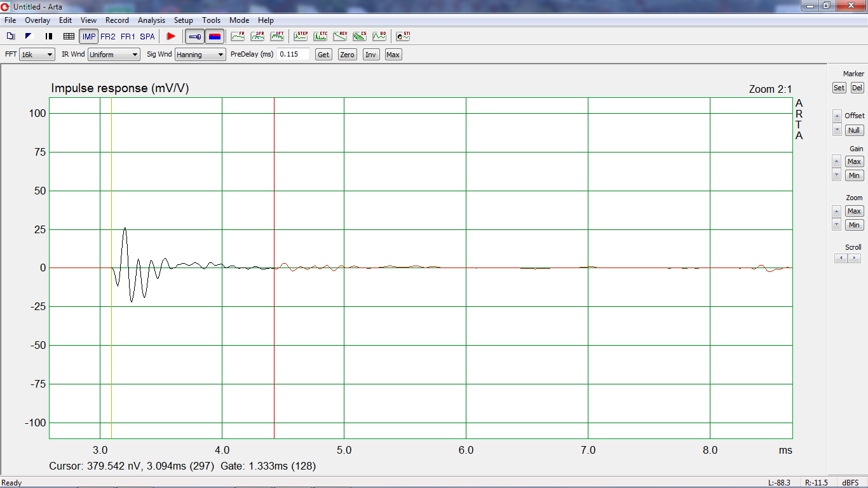Open the View menu
This screenshot has height=488, width=868.
point(89,20)
